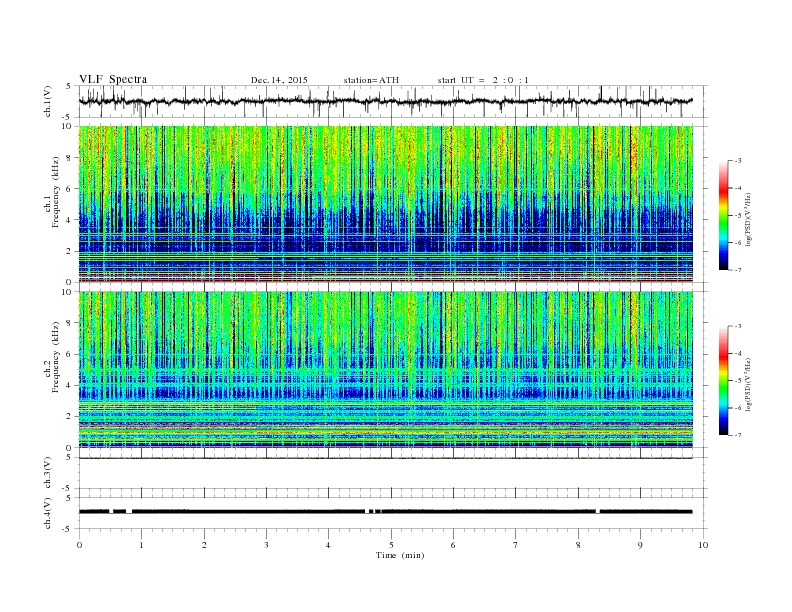This screenshot has height=612, width=792.
Task: Click the '4' tick on the time axis
Action: 328,545
